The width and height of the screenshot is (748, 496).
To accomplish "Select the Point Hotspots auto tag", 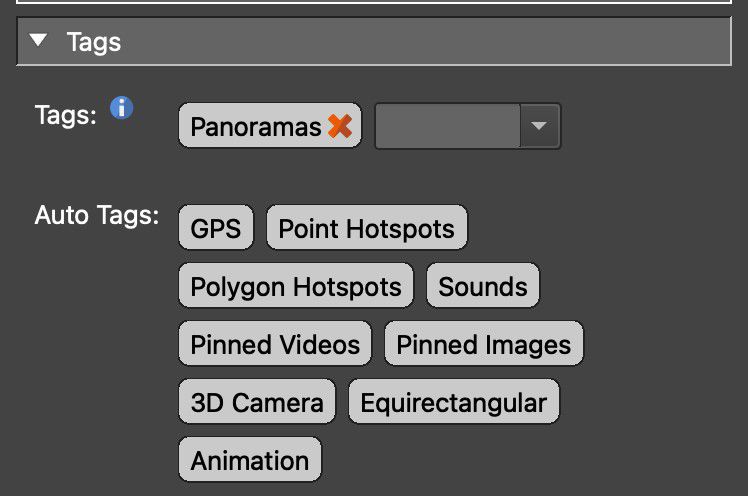I will point(366,228).
